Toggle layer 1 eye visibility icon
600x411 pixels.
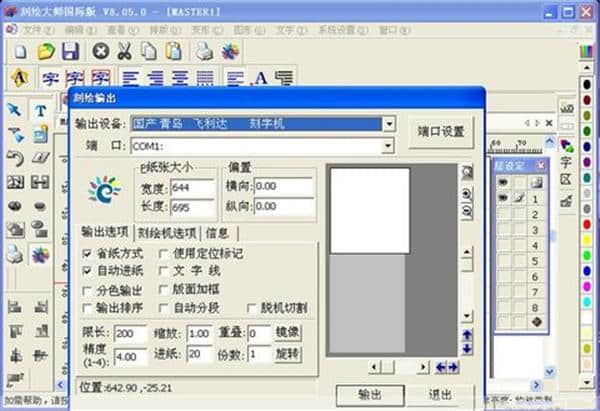tap(503, 198)
